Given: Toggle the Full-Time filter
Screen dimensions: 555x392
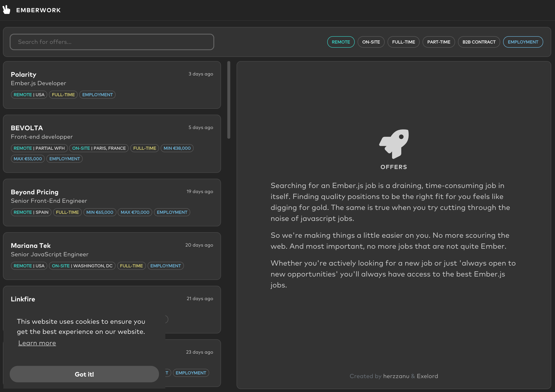Looking at the screenshot, I should pos(403,42).
